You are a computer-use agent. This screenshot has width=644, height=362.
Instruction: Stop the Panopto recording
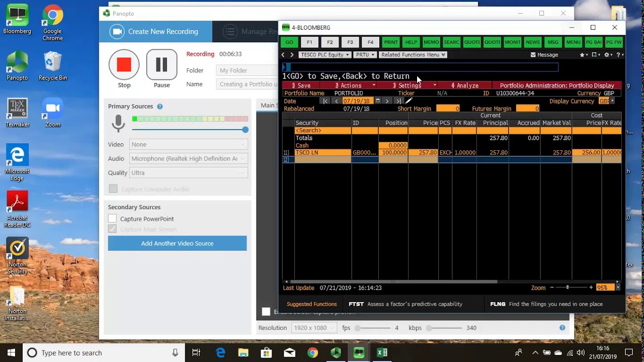tap(124, 64)
